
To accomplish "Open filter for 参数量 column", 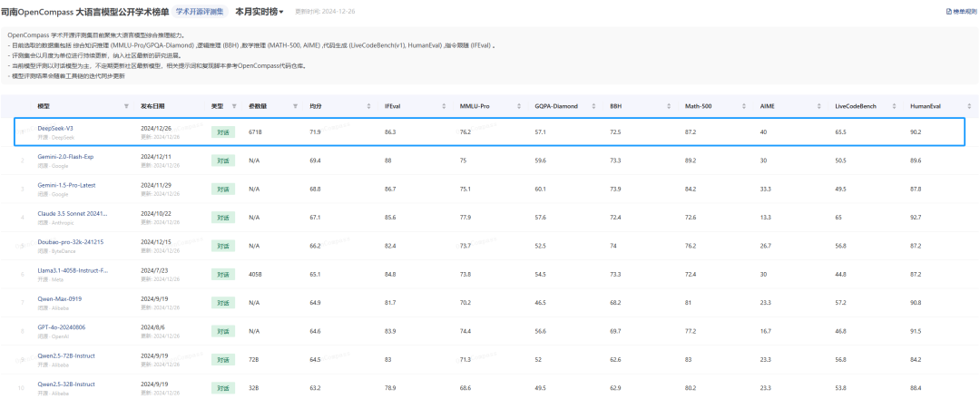I will tap(295, 106).
